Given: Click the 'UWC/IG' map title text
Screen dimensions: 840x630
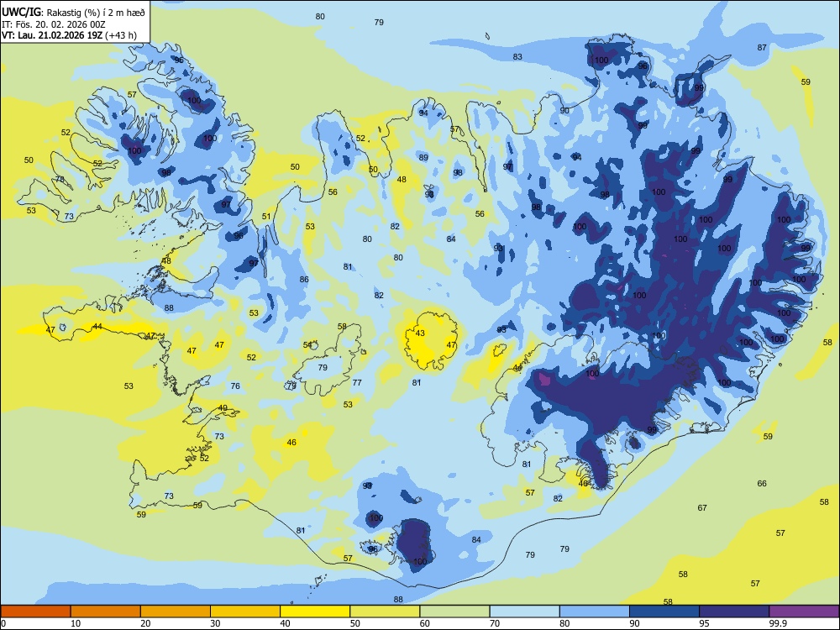Looking at the screenshot, I should (21, 12).
